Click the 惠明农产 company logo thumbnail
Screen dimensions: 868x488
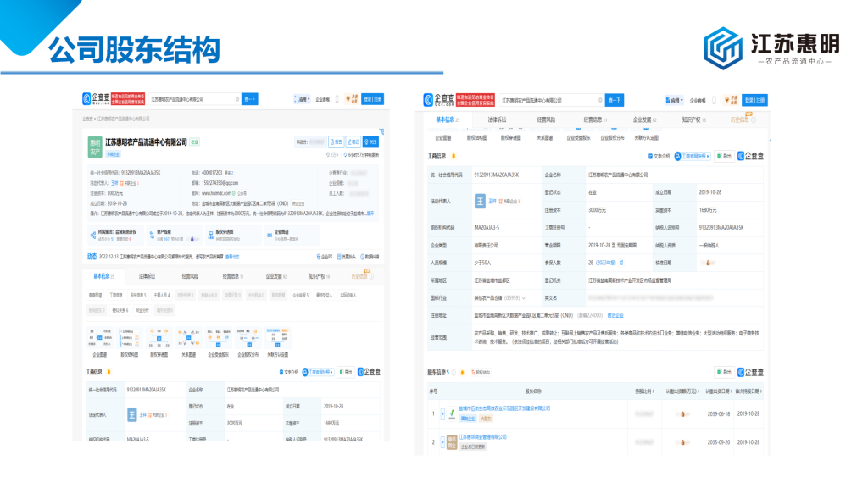(95, 147)
